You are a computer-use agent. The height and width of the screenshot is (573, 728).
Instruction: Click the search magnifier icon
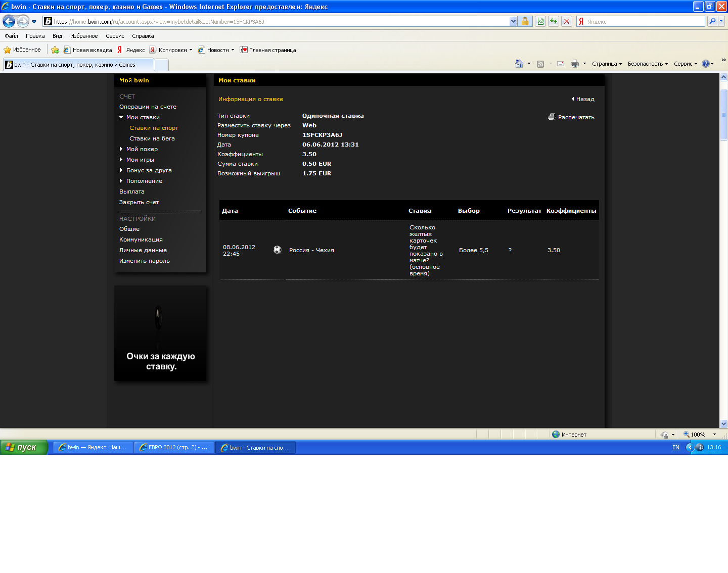712,21
